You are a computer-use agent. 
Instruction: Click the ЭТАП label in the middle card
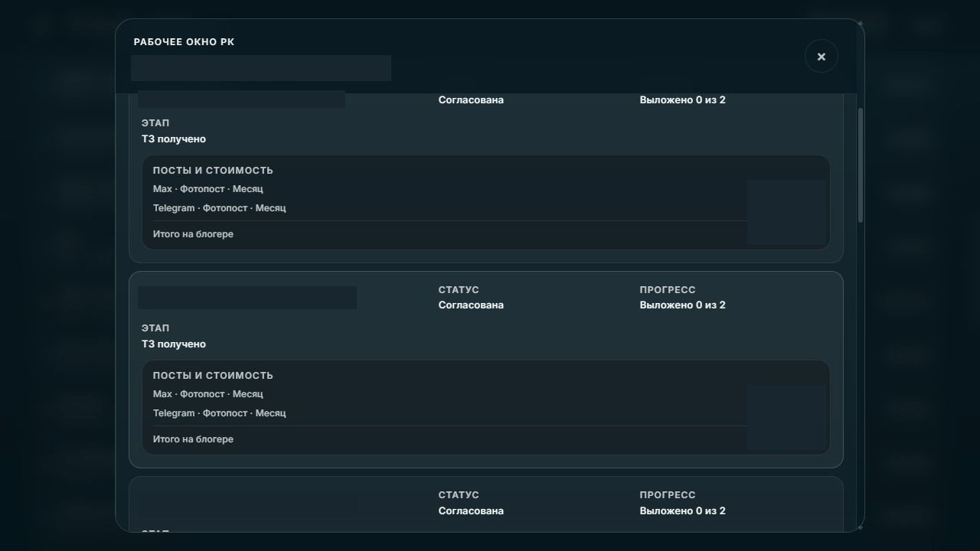tap(155, 328)
